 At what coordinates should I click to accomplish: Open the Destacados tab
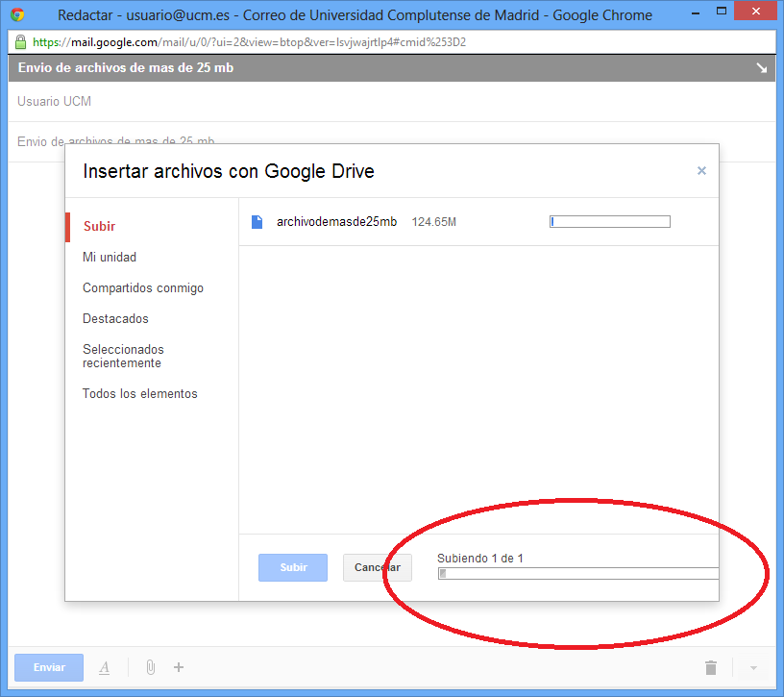(x=115, y=319)
